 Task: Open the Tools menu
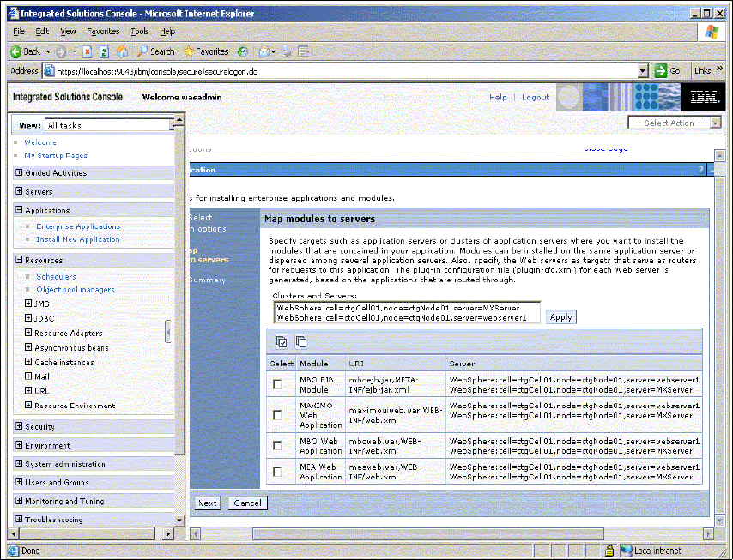click(139, 31)
